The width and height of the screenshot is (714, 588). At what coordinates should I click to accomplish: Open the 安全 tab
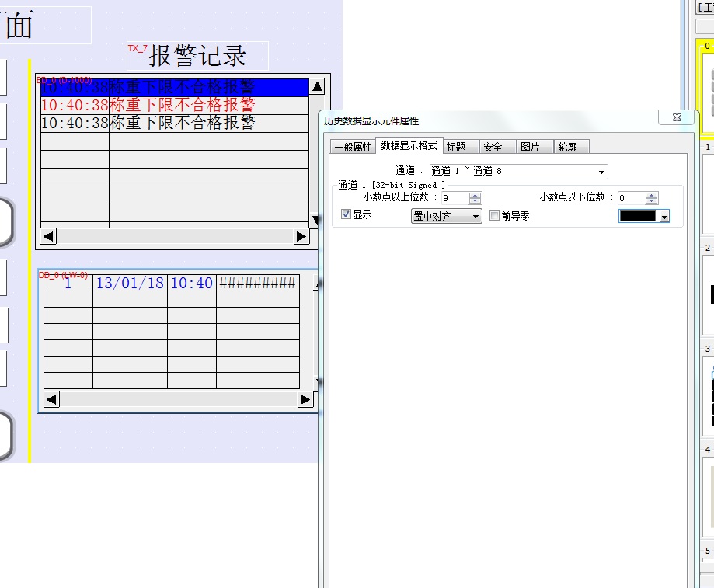point(493,147)
